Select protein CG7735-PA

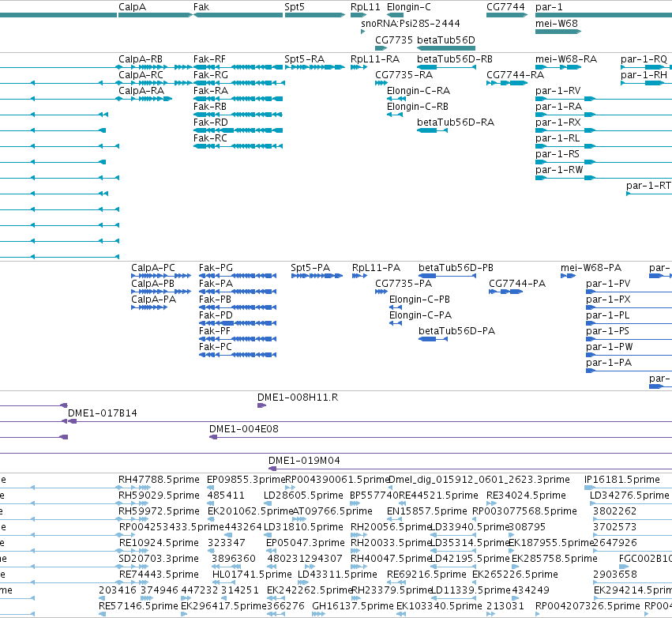click(x=381, y=292)
